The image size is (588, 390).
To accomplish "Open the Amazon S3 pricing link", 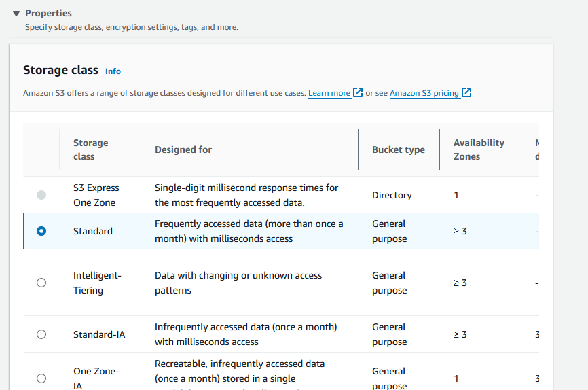I will (x=424, y=93).
